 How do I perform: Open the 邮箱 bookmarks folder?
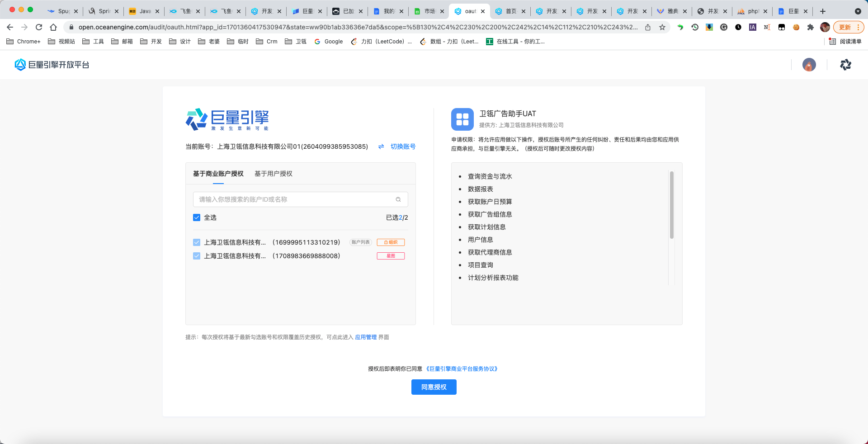pyautogui.click(x=122, y=41)
